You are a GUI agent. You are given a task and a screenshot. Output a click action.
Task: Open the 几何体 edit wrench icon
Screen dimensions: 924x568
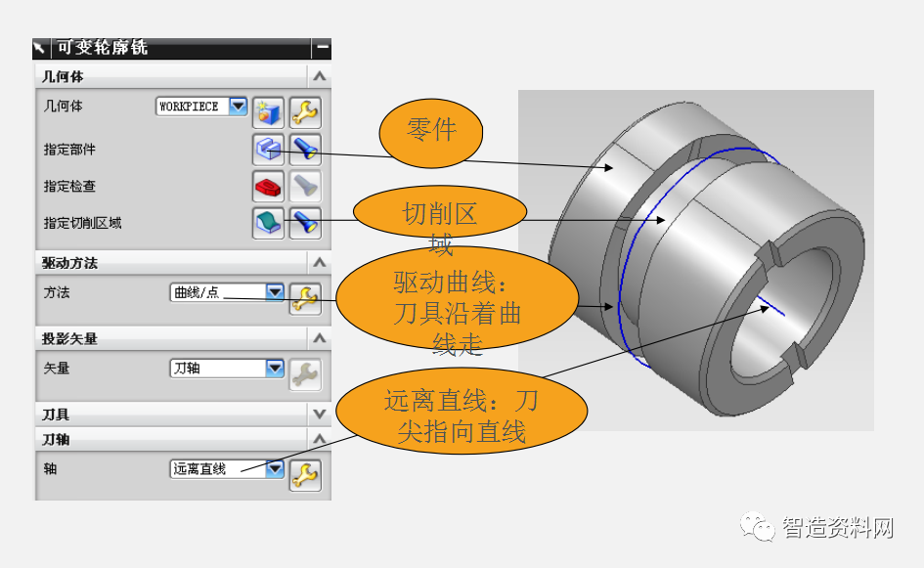pyautogui.click(x=304, y=112)
